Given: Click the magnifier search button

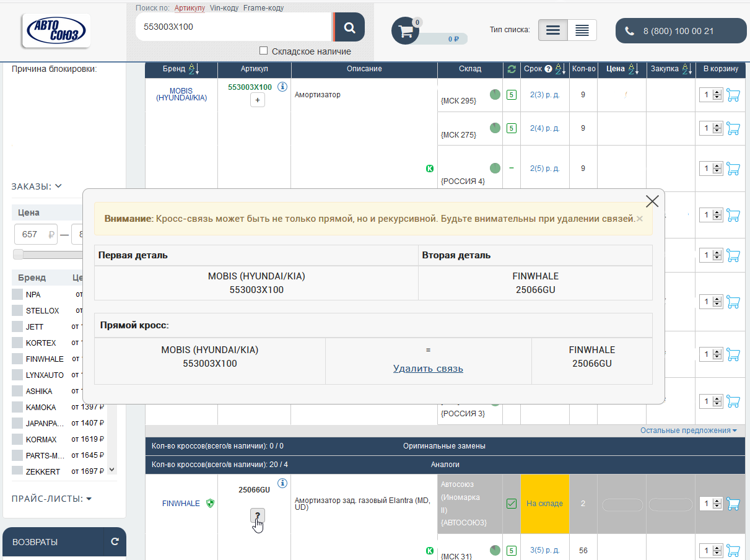Looking at the screenshot, I should tap(349, 27).
